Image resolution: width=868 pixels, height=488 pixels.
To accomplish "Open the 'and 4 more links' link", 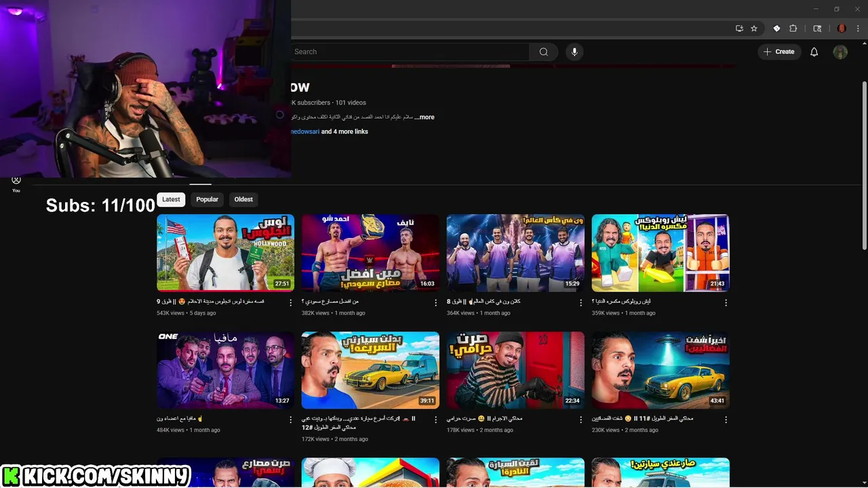I will point(344,131).
